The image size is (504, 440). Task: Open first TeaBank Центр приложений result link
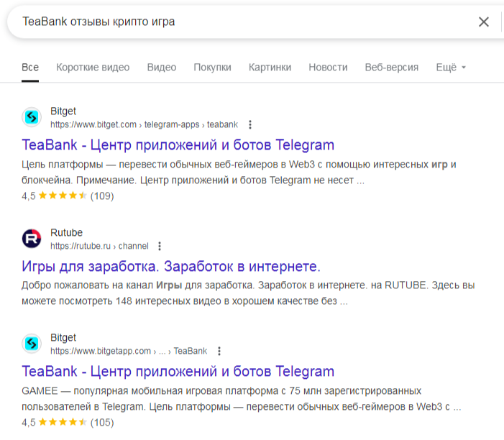[178, 145]
